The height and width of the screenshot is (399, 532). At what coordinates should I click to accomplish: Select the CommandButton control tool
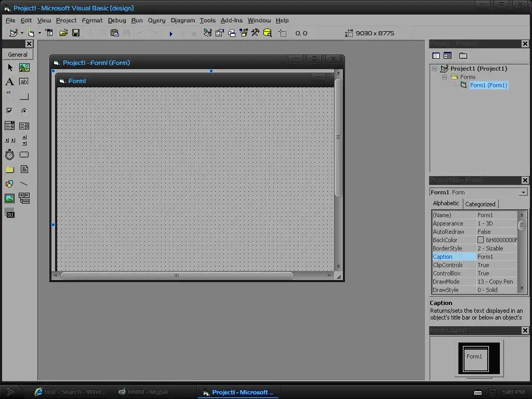click(x=24, y=96)
